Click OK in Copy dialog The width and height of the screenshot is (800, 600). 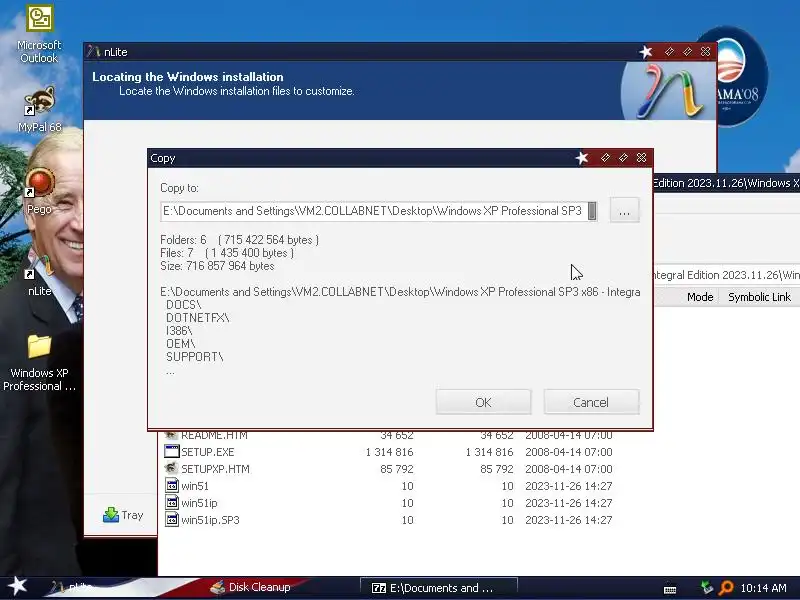click(x=483, y=402)
